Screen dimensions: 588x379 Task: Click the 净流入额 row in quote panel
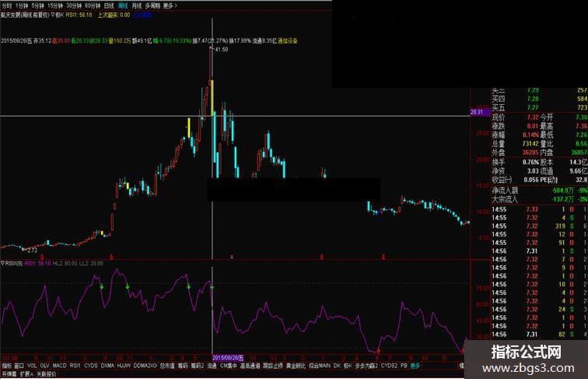[539, 190]
